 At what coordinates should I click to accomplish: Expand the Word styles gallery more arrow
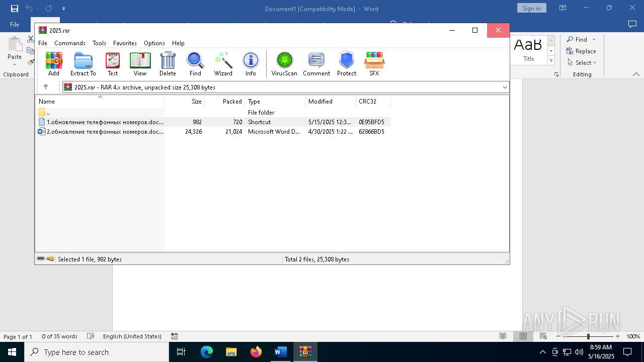(551, 61)
